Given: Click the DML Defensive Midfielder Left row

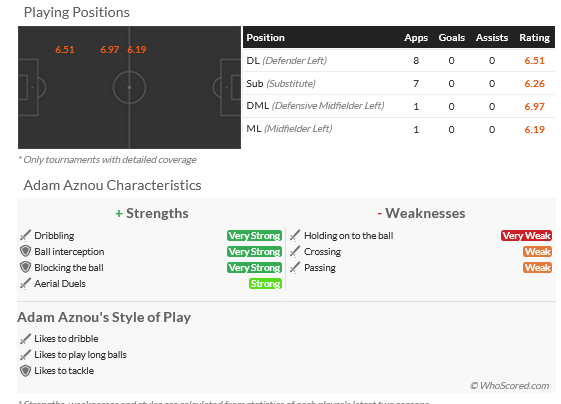Looking at the screenshot, I should pos(399,106).
